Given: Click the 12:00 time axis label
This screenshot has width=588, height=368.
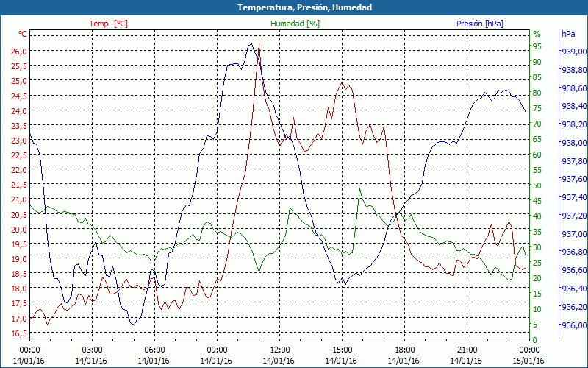Looking at the screenshot, I should [280, 350].
